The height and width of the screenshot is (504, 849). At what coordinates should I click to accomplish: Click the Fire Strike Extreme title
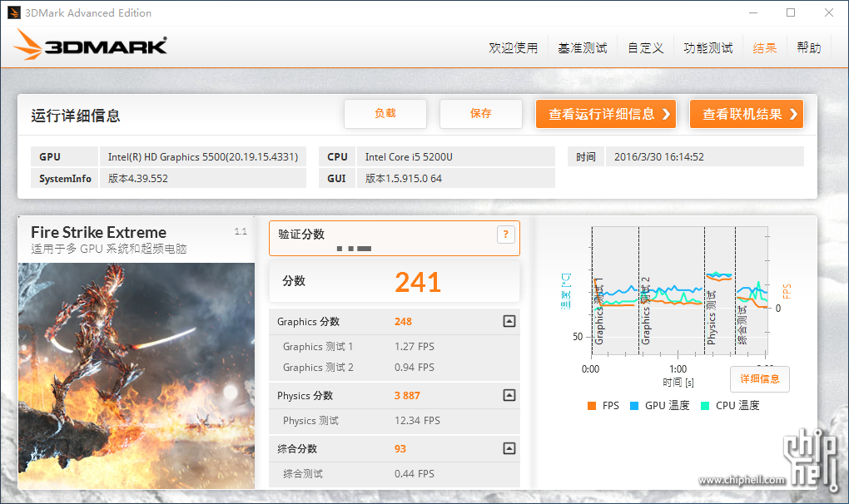pyautogui.click(x=98, y=232)
